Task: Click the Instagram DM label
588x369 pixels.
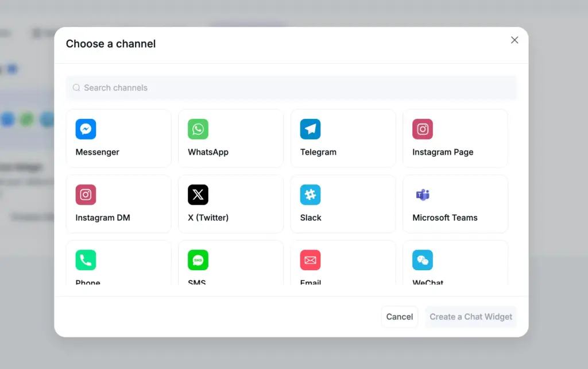Action: [x=103, y=218]
